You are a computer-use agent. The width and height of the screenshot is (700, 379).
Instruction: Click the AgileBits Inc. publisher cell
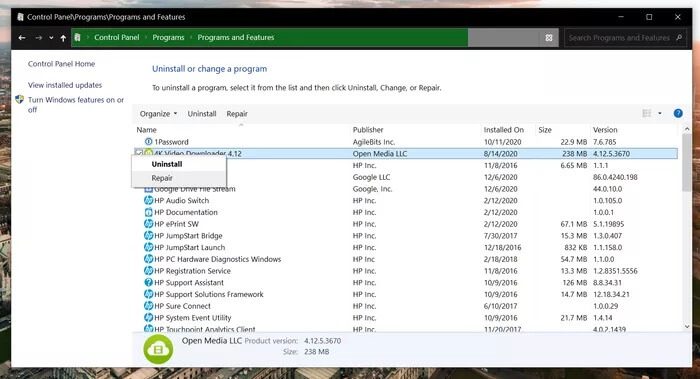tap(374, 142)
